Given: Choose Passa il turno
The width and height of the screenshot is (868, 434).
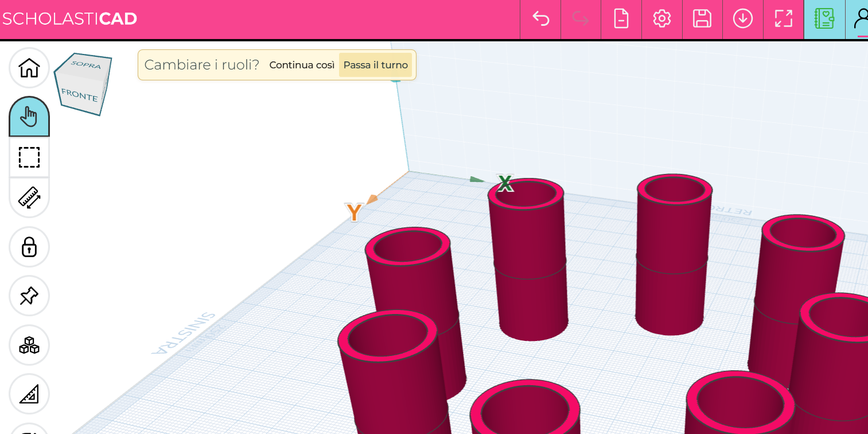Looking at the screenshot, I should pyautogui.click(x=376, y=65).
